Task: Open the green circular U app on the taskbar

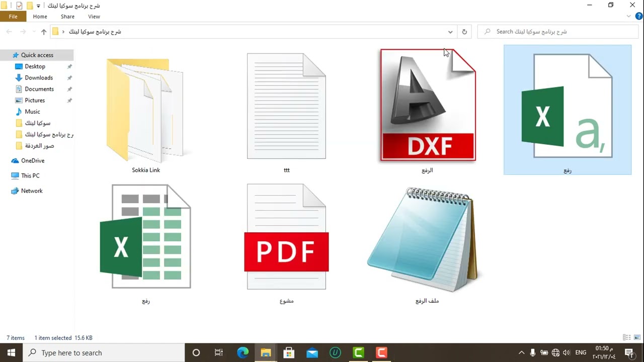Action: [x=335, y=353]
